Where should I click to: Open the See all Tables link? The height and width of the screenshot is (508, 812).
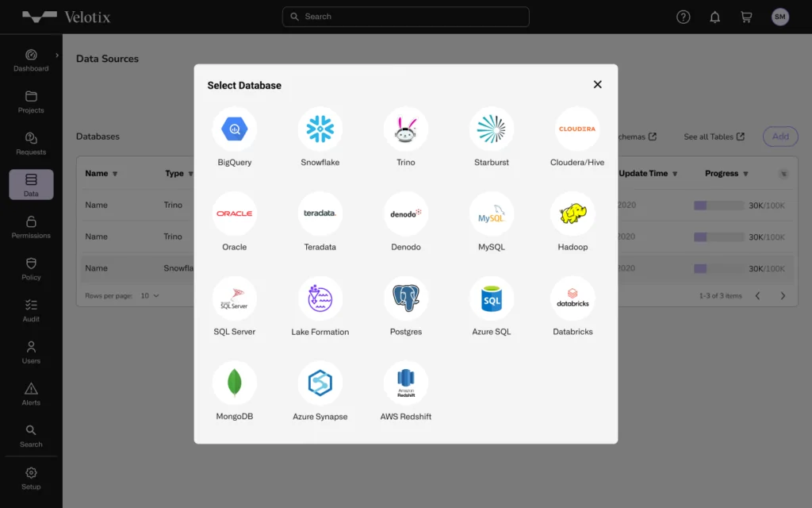(x=714, y=137)
